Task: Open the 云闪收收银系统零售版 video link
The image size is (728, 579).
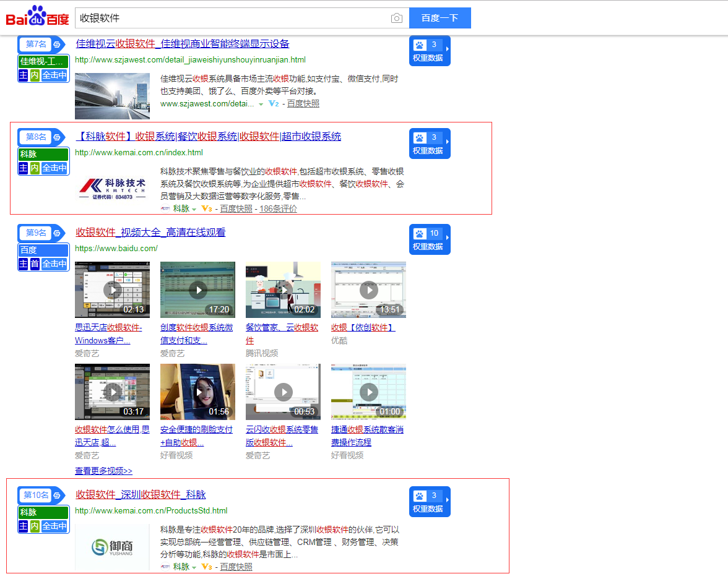Action: point(282,436)
